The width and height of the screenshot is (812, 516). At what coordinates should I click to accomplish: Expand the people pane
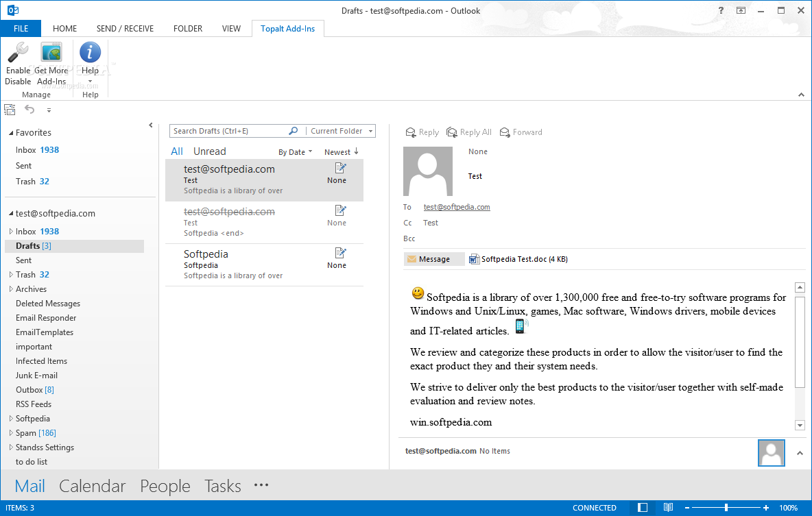coord(800,454)
